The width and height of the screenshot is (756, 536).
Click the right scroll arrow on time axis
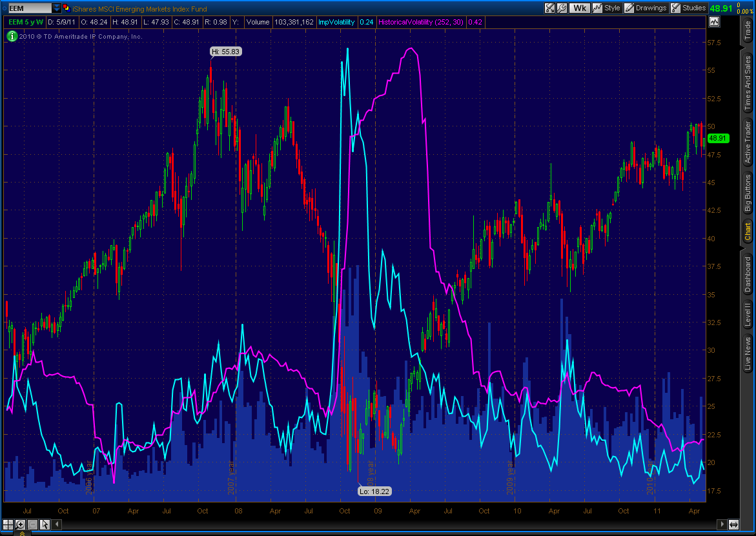(722, 524)
